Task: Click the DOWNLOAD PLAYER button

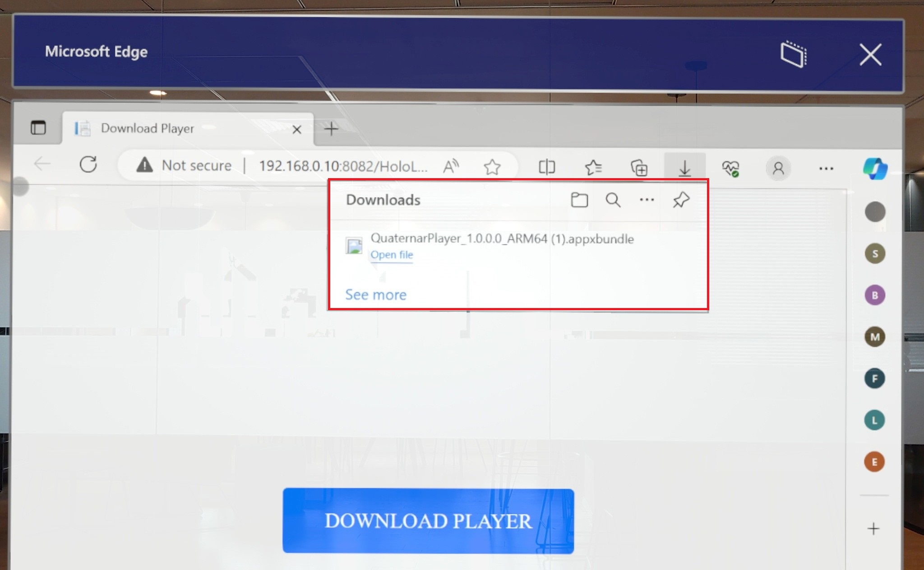Action: pos(428,521)
